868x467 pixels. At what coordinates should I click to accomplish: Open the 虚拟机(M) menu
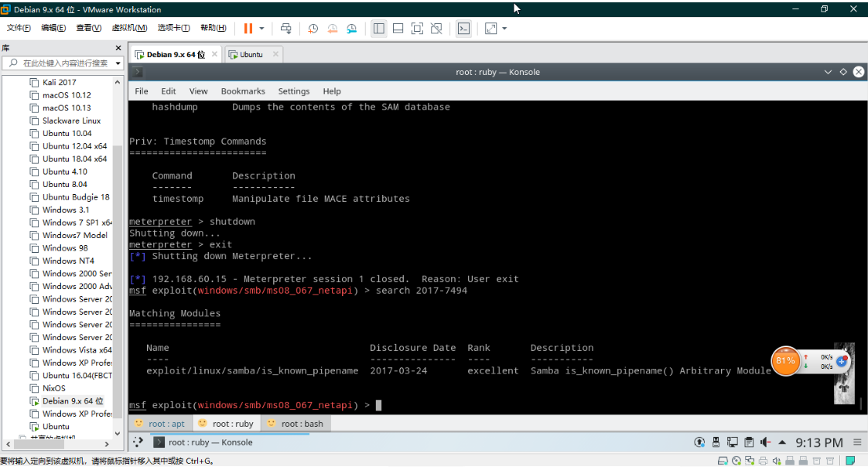[129, 28]
